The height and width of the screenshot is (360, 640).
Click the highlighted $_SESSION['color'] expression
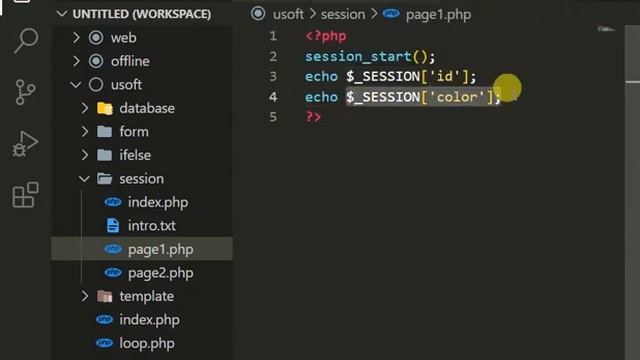[x=420, y=97]
